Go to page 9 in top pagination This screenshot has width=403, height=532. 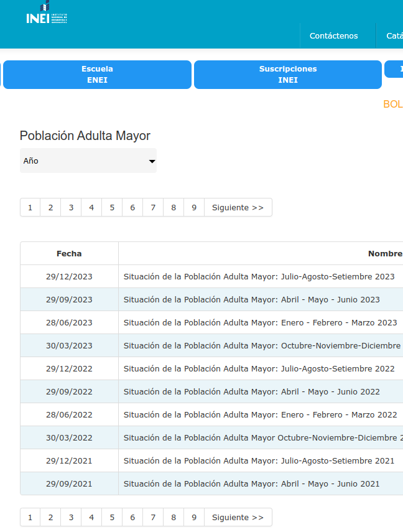pos(194,208)
